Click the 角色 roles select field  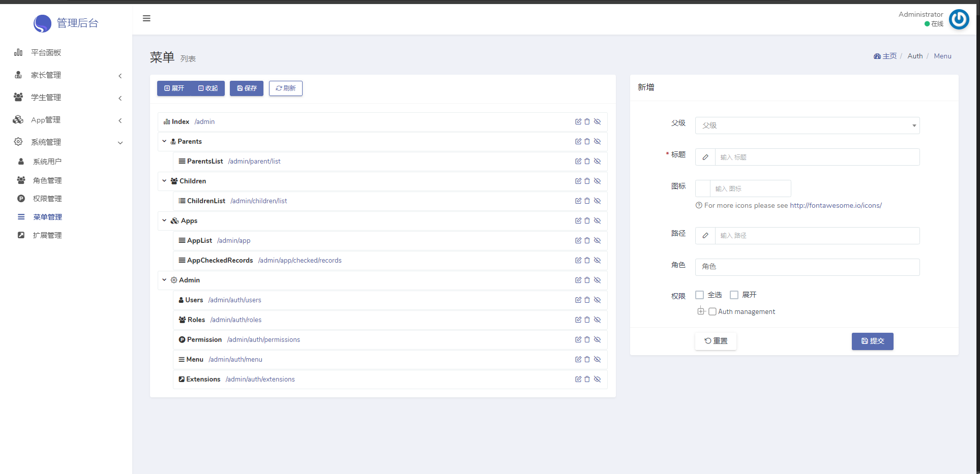pyautogui.click(x=807, y=267)
